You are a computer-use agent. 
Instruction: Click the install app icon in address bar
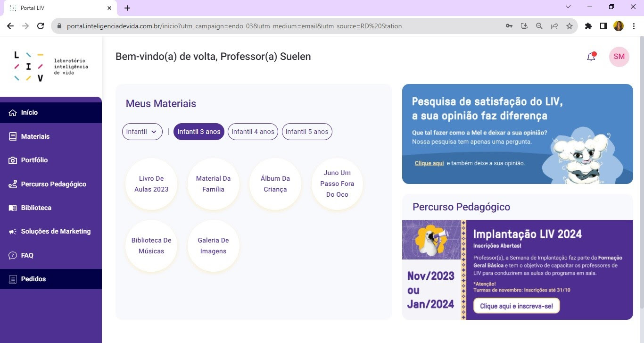point(524,26)
